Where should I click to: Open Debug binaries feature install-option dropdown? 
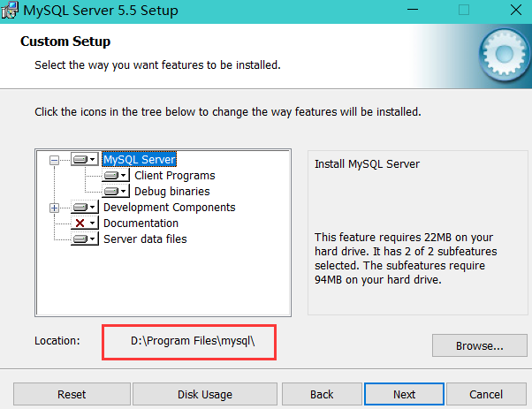pyautogui.click(x=116, y=192)
